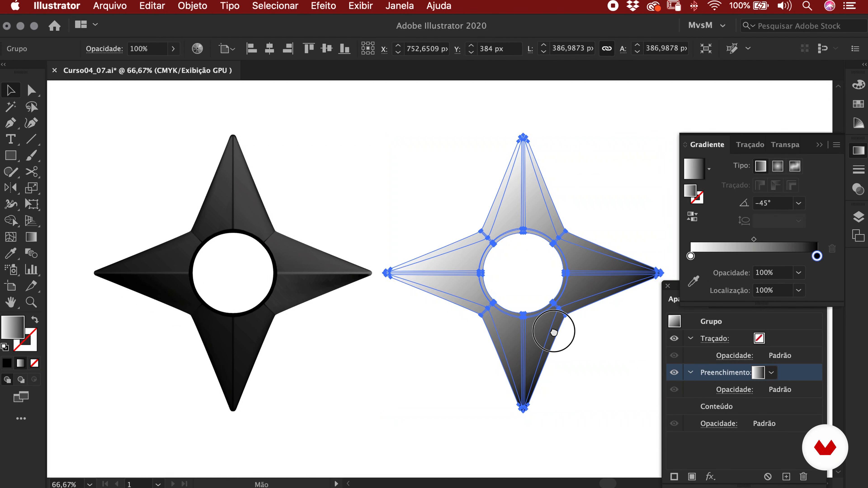Click Opacidade link in control bar

pyautogui.click(x=104, y=49)
